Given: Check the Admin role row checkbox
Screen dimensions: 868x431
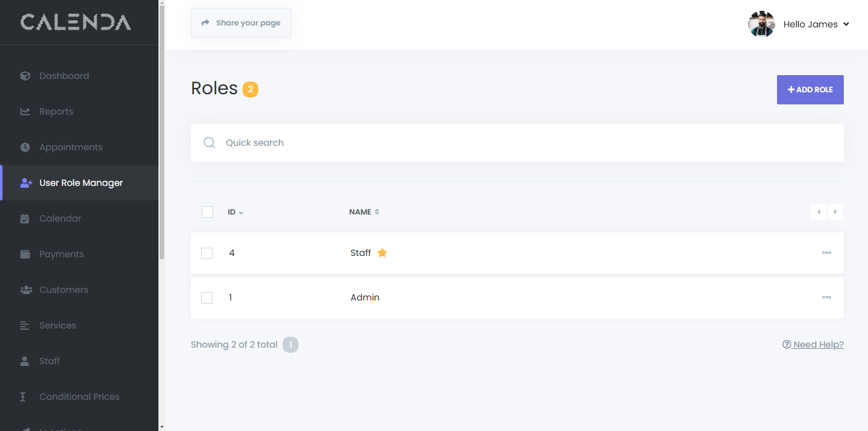Looking at the screenshot, I should click(x=207, y=298).
